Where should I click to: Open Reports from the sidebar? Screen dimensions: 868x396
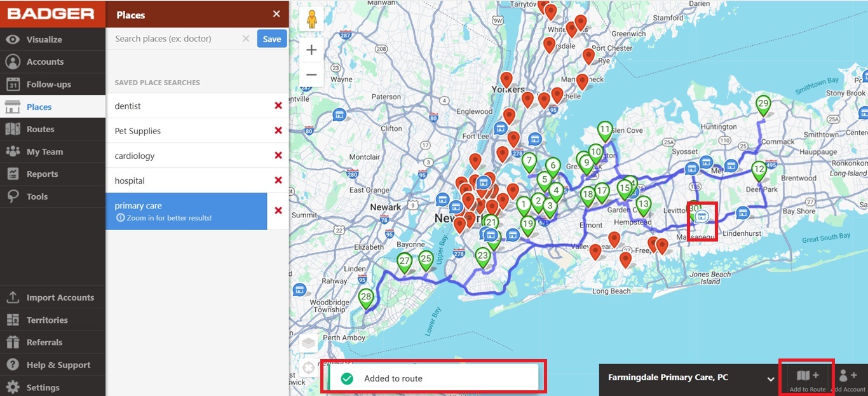click(53, 174)
